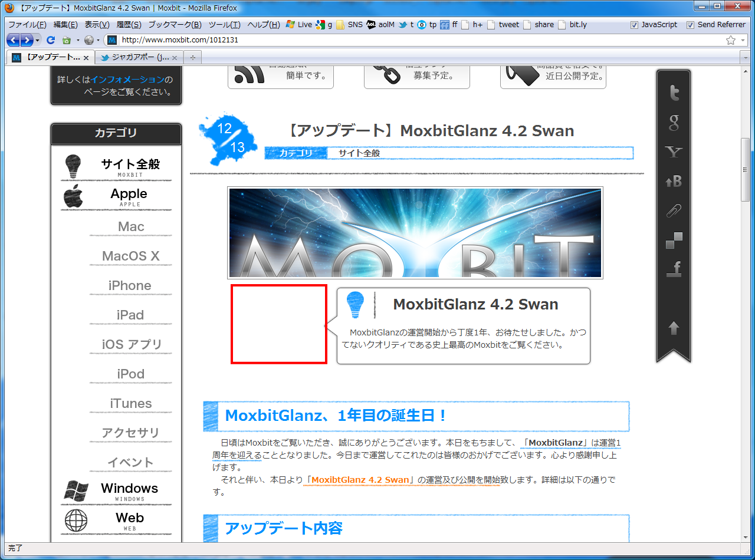Open the ヘルプ(H) menu
This screenshot has height=560, width=755.
[x=264, y=25]
